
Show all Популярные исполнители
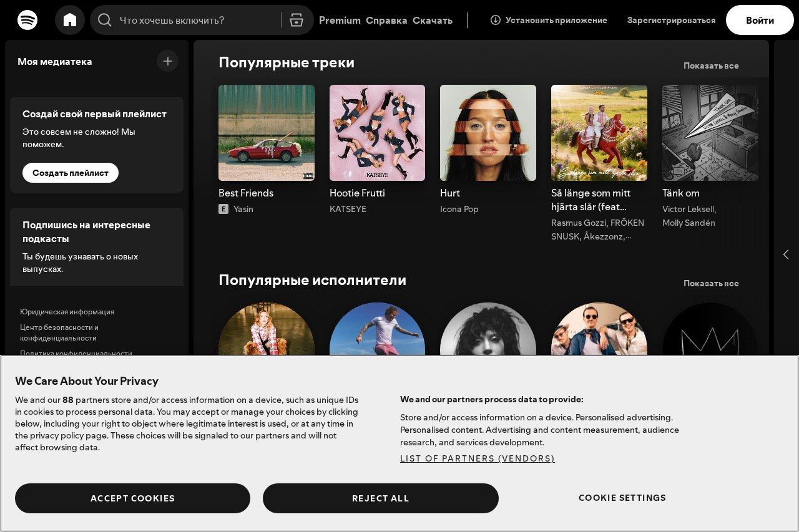[711, 283]
